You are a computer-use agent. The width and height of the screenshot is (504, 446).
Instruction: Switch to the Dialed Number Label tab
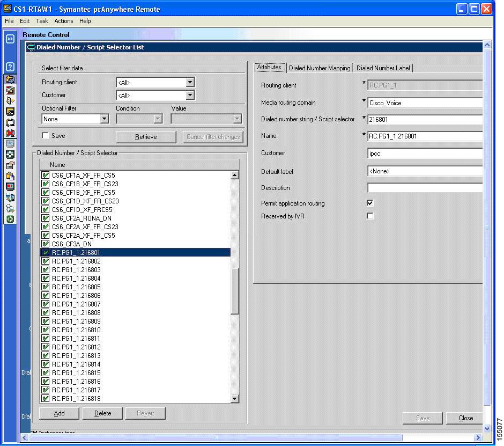[x=383, y=68]
